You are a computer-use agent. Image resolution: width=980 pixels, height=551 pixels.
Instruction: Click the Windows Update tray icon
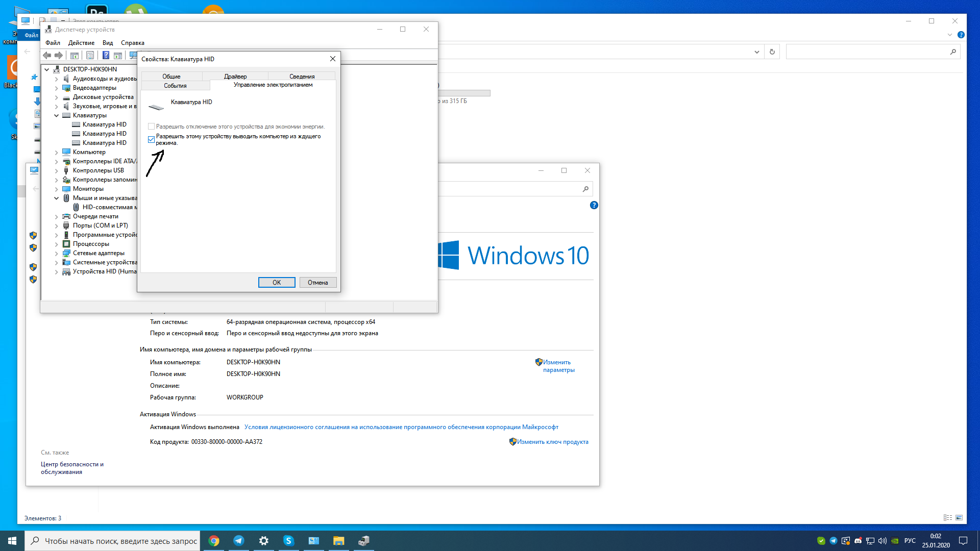[x=846, y=541]
